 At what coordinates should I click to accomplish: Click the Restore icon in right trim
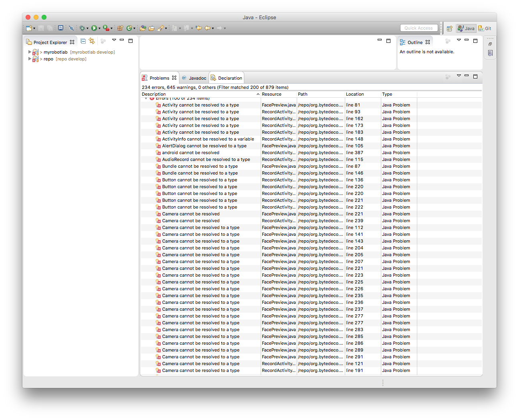490,44
